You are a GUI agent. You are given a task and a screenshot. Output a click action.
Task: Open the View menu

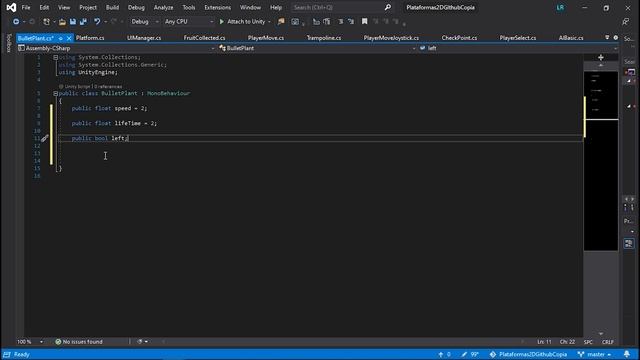(x=64, y=7)
